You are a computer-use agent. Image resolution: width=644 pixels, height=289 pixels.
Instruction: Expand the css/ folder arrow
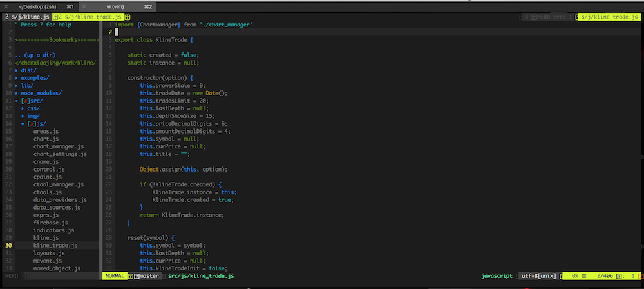[x=23, y=108]
